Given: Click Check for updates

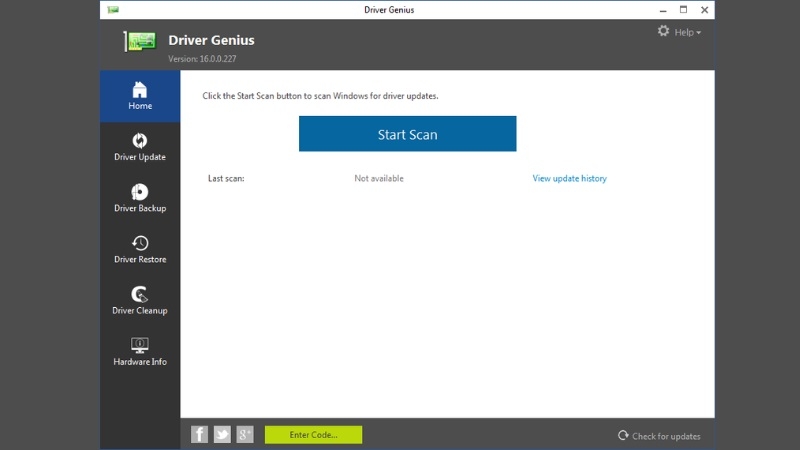Looking at the screenshot, I should [659, 436].
